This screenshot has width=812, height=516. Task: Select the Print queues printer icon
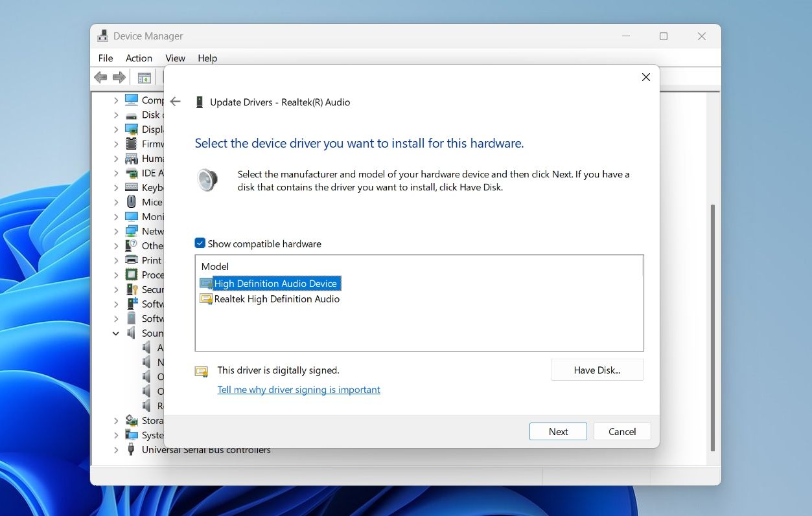click(x=132, y=260)
